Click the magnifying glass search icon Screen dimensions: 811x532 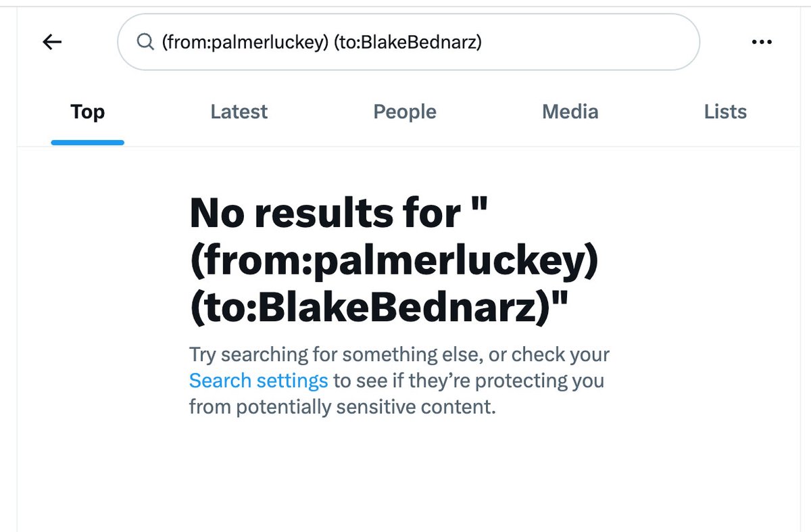tap(145, 42)
